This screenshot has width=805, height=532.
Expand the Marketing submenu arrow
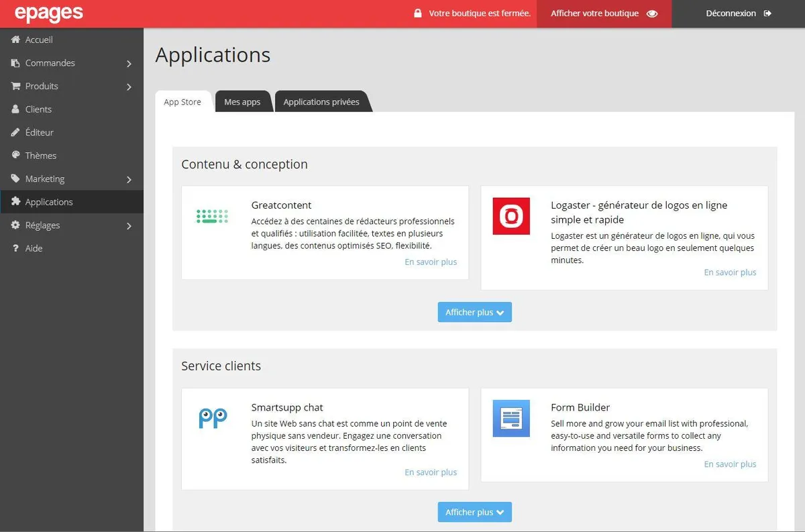(x=129, y=180)
